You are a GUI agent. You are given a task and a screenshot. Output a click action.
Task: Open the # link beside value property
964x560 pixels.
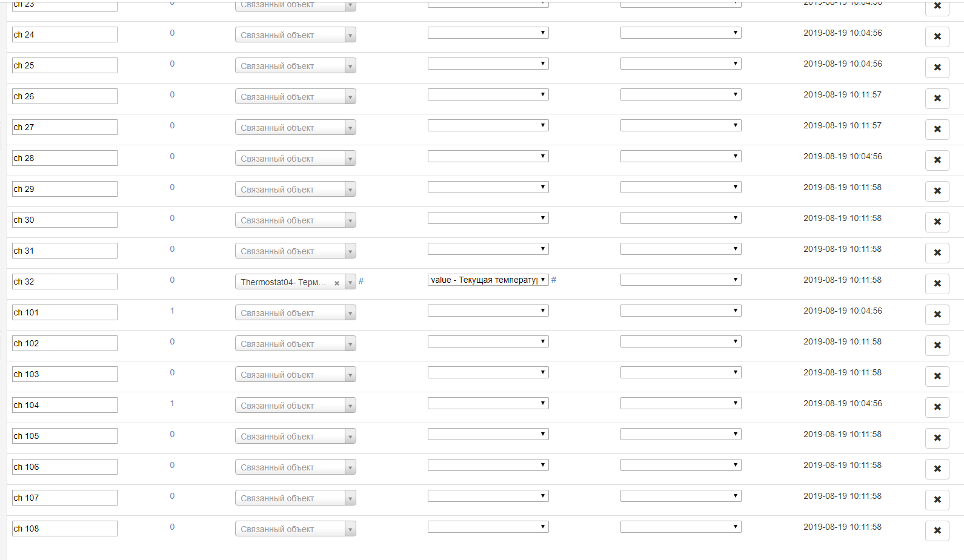[x=554, y=280]
